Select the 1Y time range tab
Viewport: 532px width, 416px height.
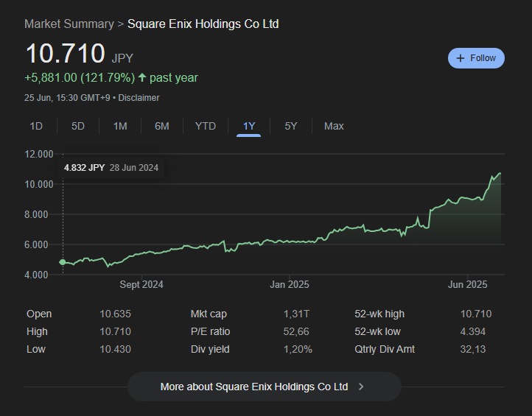(x=249, y=126)
